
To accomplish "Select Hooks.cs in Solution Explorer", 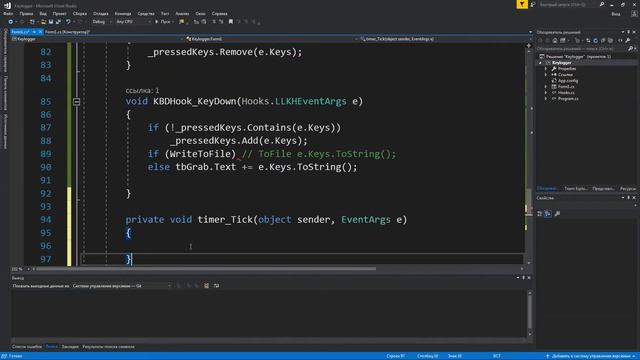I will 566,93.
